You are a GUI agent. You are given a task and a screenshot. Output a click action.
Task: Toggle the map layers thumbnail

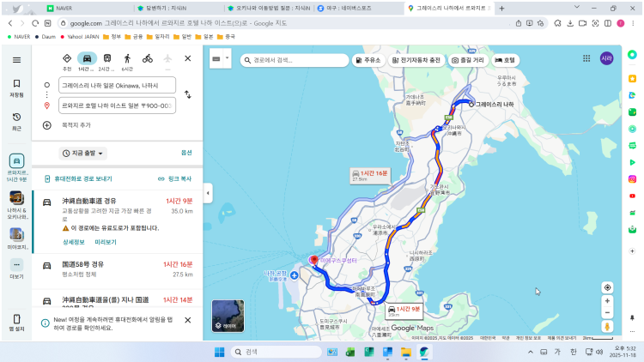click(228, 315)
